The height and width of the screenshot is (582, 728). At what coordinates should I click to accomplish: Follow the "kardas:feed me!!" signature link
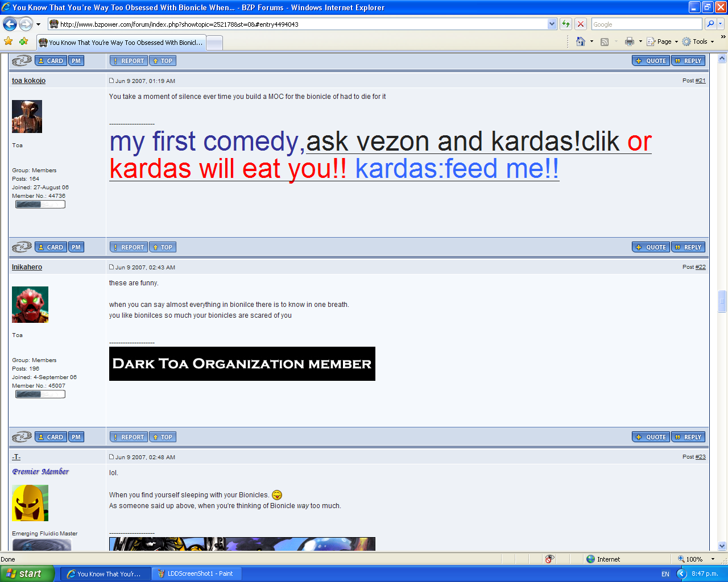457,169
